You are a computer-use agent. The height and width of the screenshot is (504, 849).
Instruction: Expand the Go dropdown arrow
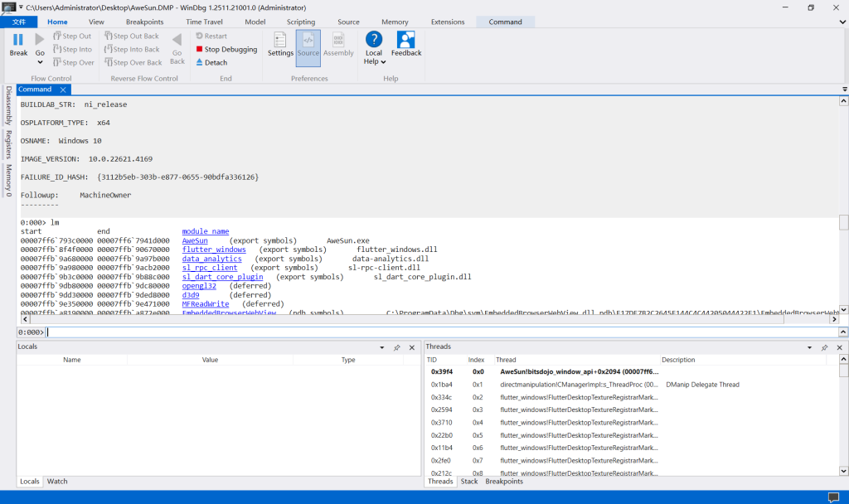point(39,62)
